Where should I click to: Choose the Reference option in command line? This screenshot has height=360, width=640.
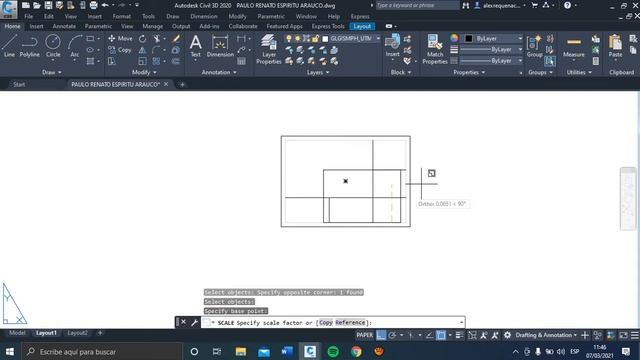pos(350,322)
